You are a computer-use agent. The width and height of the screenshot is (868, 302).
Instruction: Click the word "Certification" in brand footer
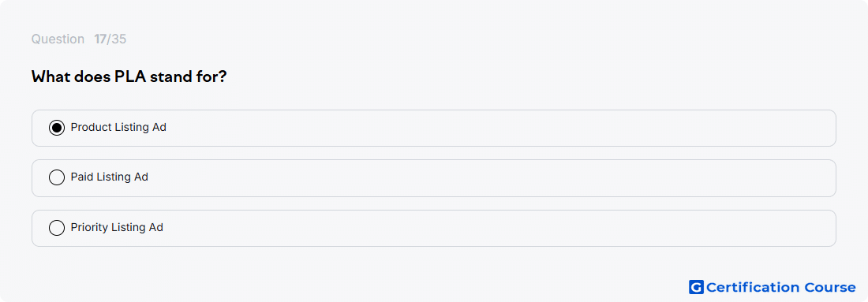753,287
